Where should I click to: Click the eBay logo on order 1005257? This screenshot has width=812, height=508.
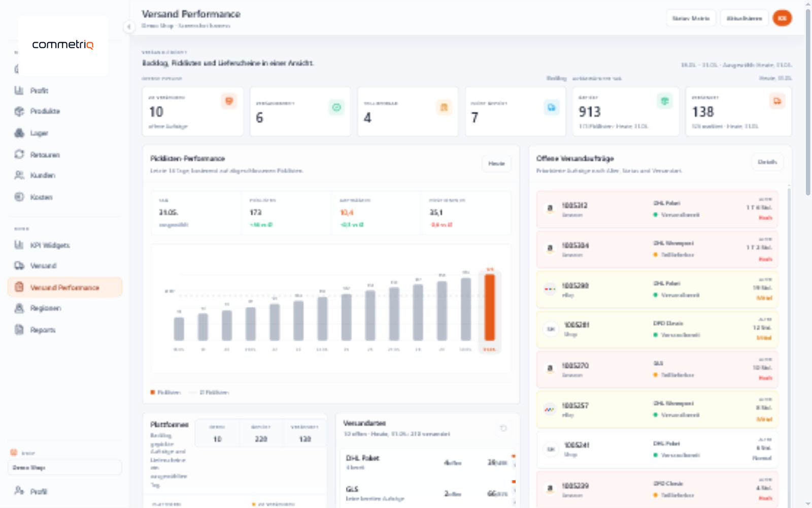click(x=550, y=409)
